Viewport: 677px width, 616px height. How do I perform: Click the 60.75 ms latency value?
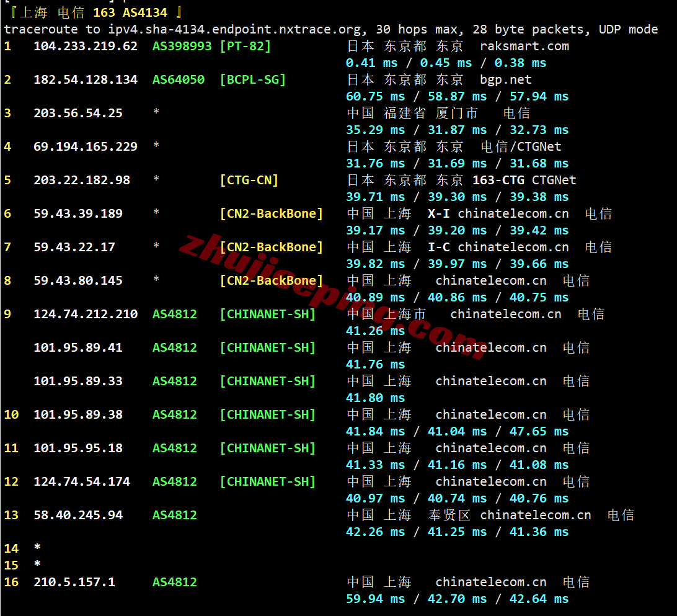pos(375,96)
